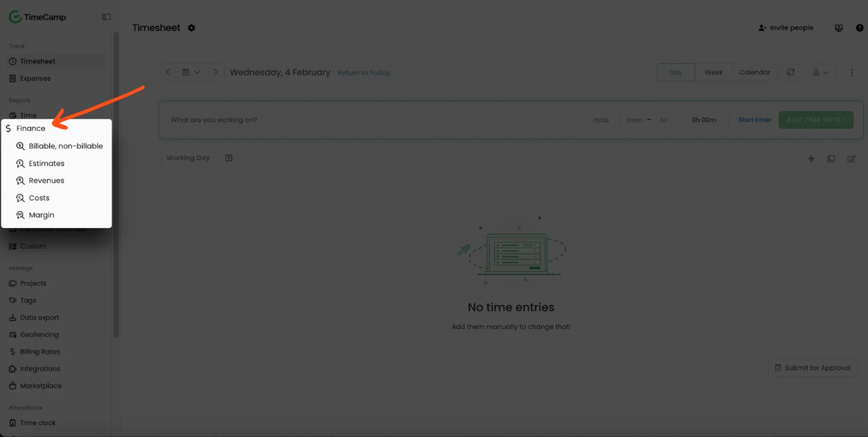
Task: Click the ADD TIME ENTRY button
Action: click(x=816, y=120)
